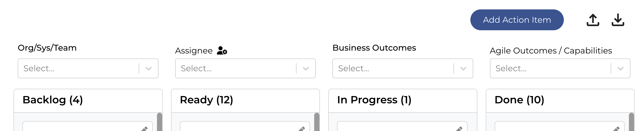Expand the Agile Outcomes / Capabilities dropdown arrow
Viewport: 644px width, 131px height.
[621, 69]
